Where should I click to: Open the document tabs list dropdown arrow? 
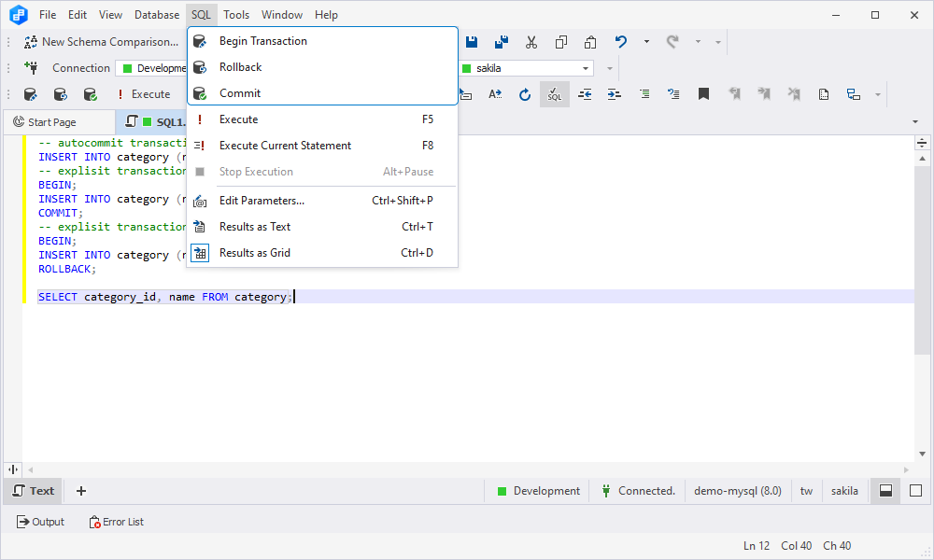tap(915, 121)
